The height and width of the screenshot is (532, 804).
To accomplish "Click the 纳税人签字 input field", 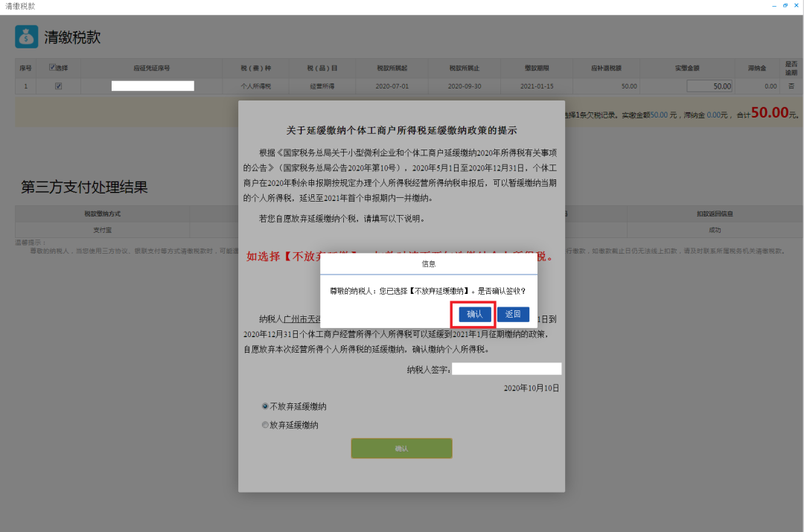I will coord(507,369).
